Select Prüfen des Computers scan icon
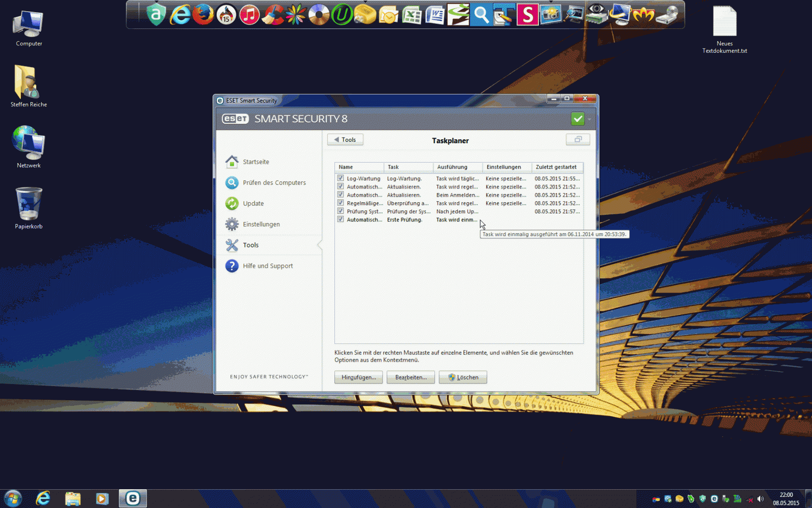The height and width of the screenshot is (508, 812). 232,182
